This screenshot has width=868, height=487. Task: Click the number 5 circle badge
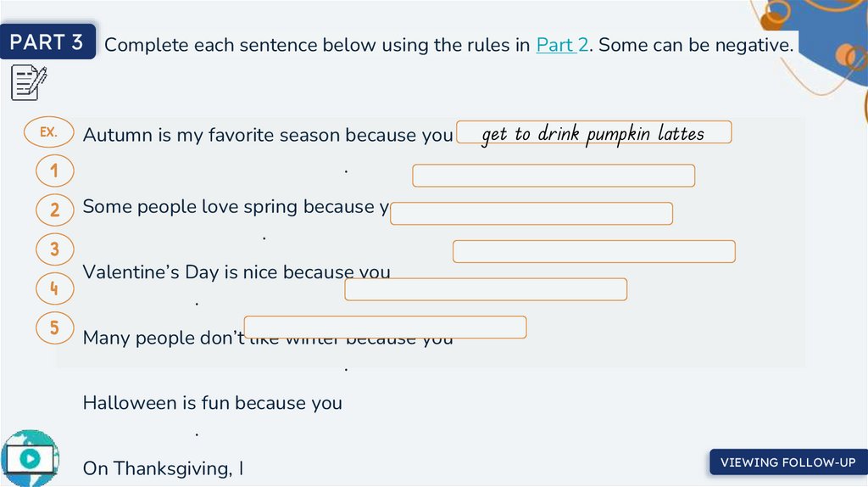(x=54, y=327)
